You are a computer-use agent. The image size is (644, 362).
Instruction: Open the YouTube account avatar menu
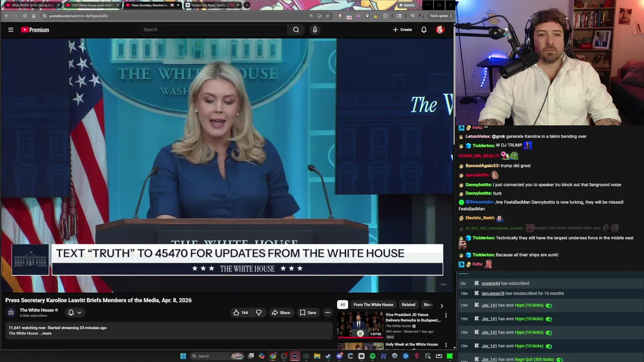point(440,30)
